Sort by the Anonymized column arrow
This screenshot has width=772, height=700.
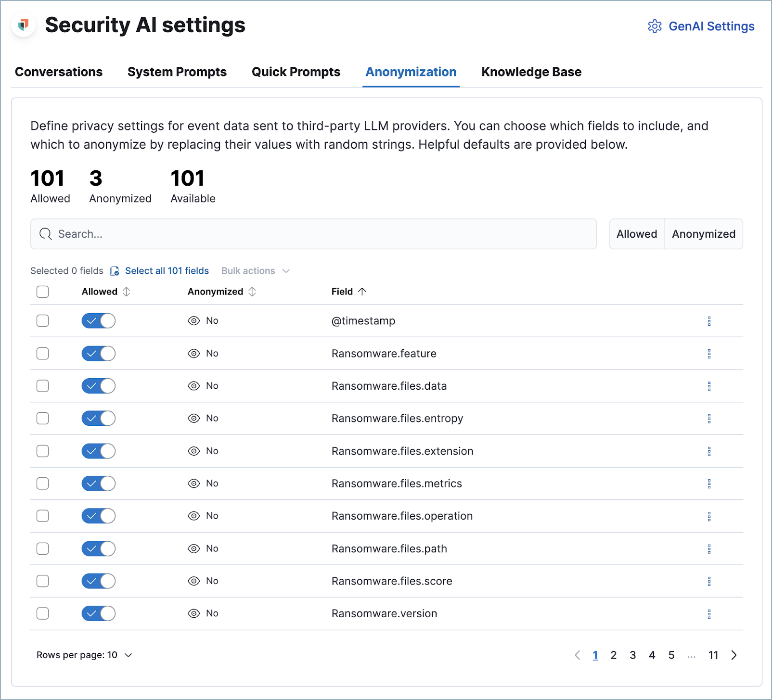coord(251,292)
